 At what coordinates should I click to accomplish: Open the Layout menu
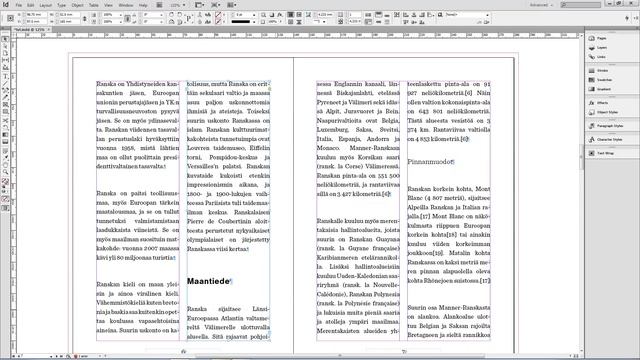[x=46, y=5]
